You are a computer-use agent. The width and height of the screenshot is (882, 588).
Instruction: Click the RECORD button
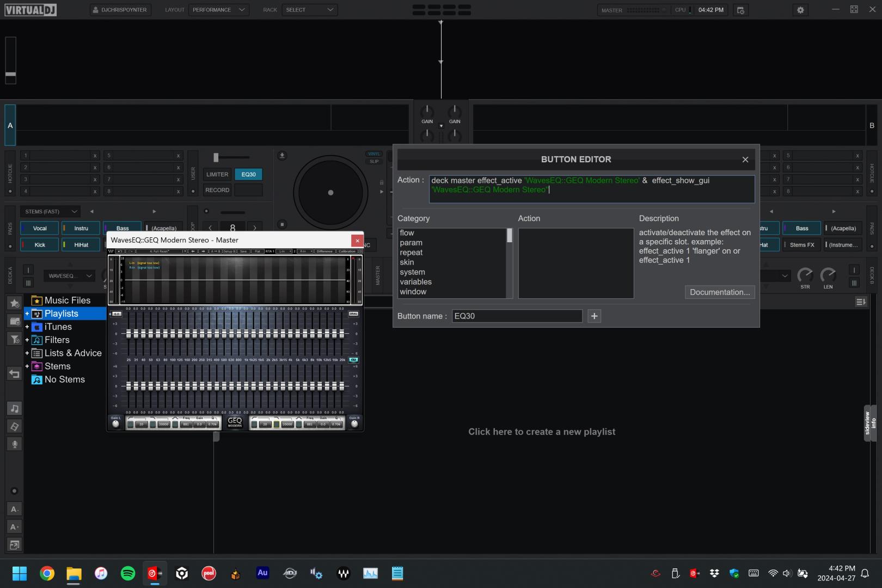217,190
